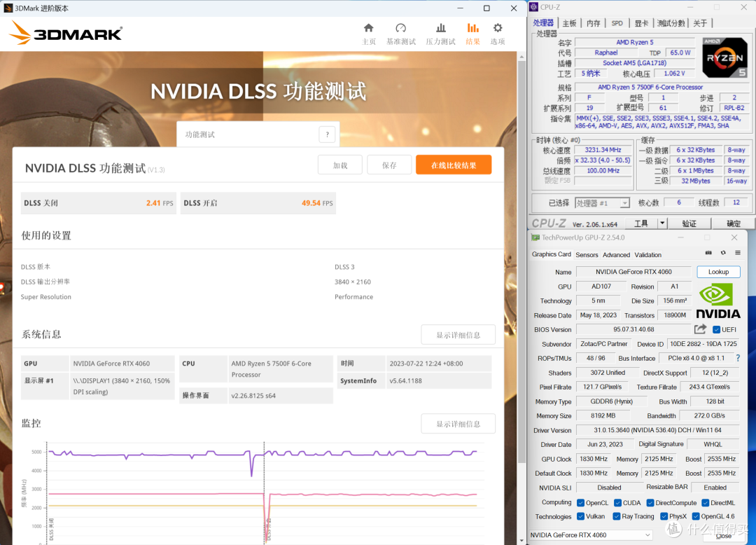Click the scrollbar down arrow in 3DMark
Image resolution: width=756 pixels, height=545 pixels.
click(x=521, y=541)
